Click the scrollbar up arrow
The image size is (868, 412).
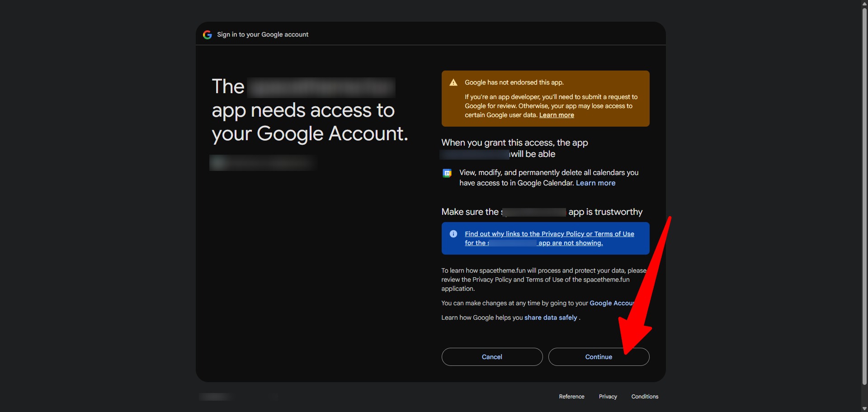tap(864, 3)
